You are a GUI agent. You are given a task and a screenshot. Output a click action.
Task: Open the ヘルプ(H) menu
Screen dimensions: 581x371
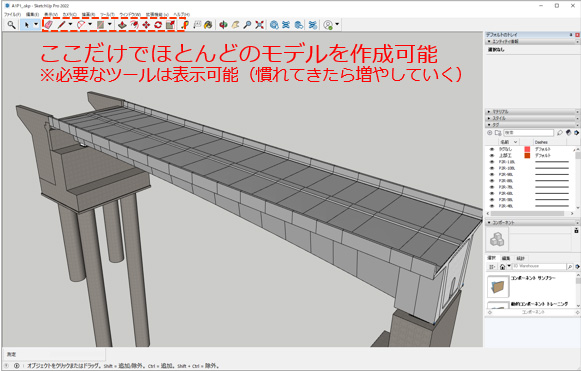point(182,14)
